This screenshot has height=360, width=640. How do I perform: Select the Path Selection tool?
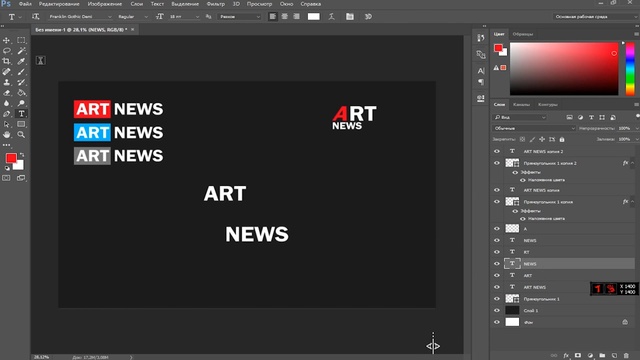tap(7, 124)
